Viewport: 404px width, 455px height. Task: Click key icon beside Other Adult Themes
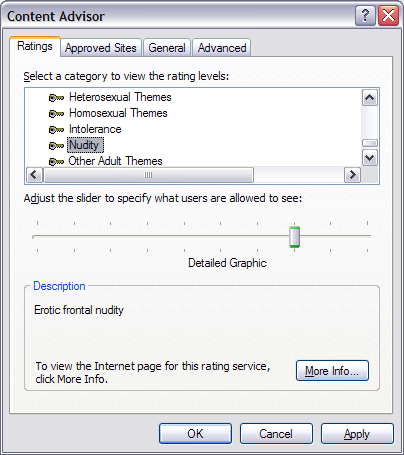point(56,162)
